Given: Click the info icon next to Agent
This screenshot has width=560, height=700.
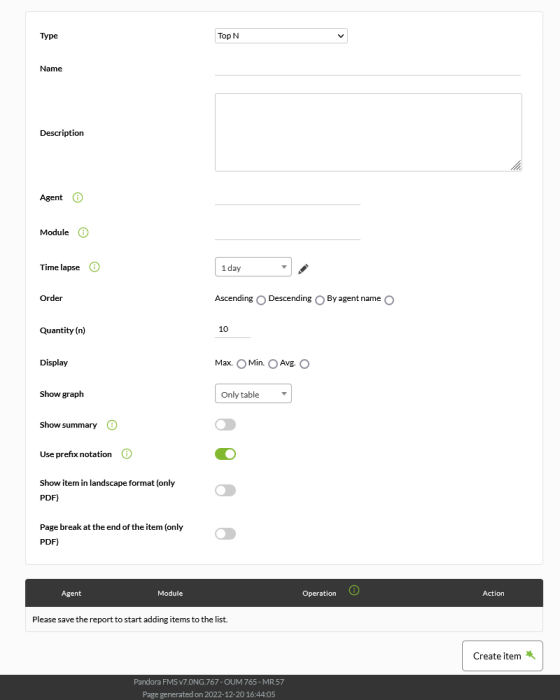Looking at the screenshot, I should pyautogui.click(x=78, y=197).
